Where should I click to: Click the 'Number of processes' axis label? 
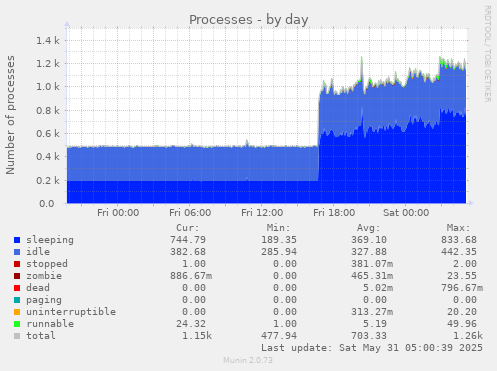click(x=10, y=115)
